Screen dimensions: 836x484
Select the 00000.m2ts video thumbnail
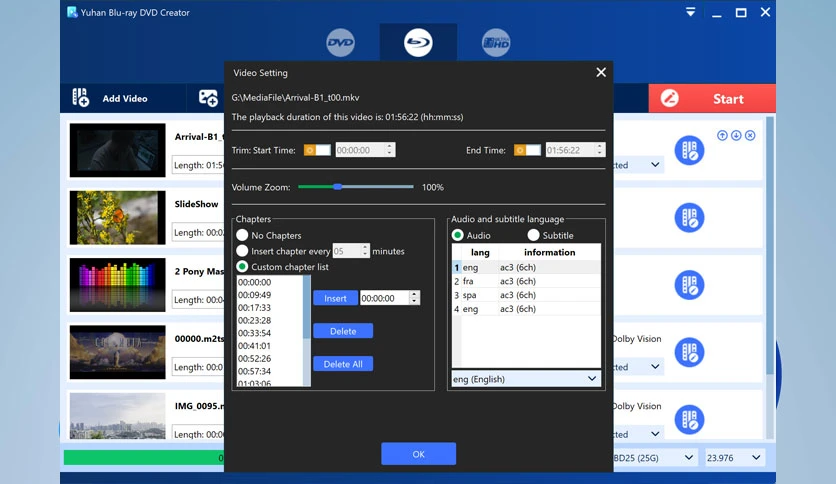[117, 352]
